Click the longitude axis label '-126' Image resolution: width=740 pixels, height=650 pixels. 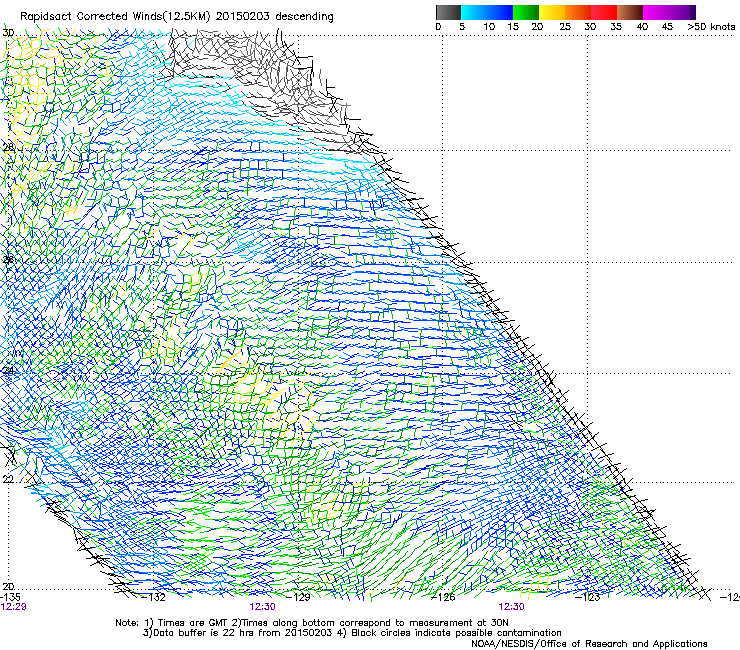pos(443,597)
